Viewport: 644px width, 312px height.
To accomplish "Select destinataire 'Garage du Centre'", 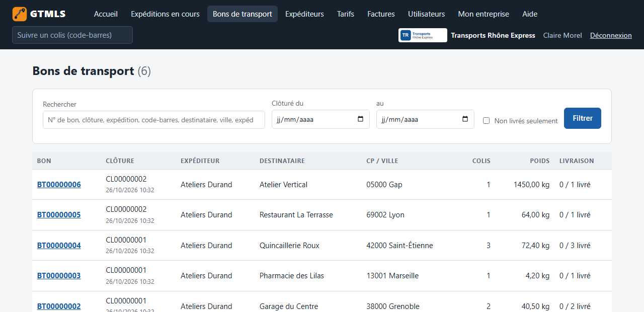I will coord(289,306).
